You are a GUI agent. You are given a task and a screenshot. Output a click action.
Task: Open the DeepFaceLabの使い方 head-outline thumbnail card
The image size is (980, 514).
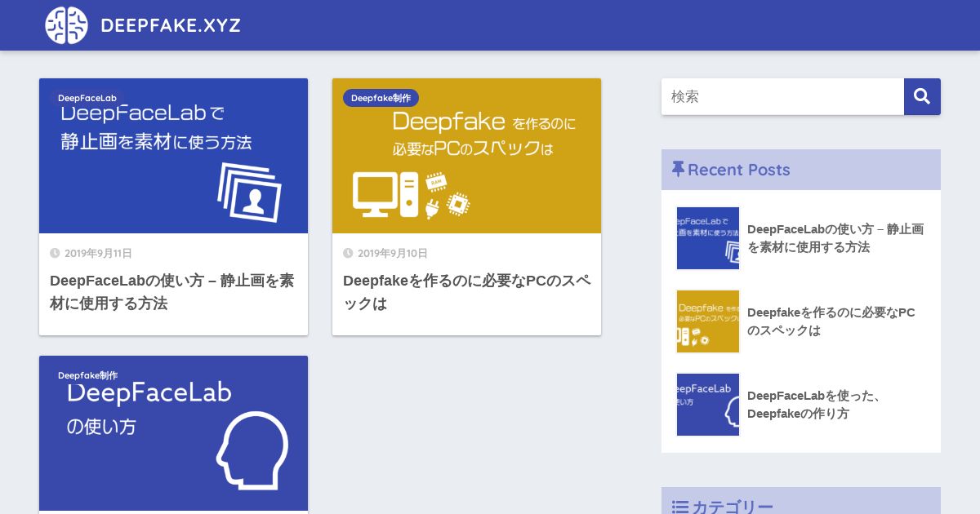point(173,433)
